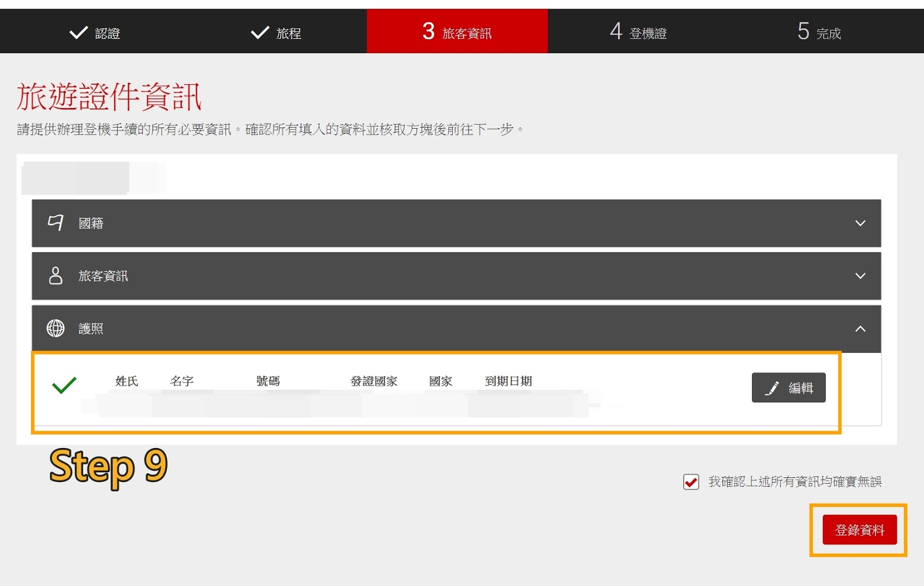Click the checkmark icon on the 旅程 step
The height and width of the screenshot is (586, 924).
(260, 32)
